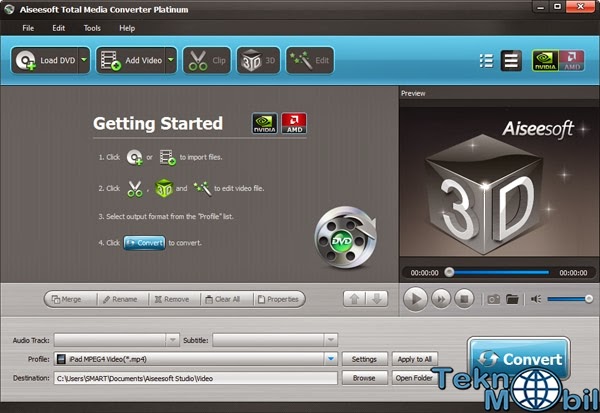Click the scissors icon in step 2

(135, 189)
